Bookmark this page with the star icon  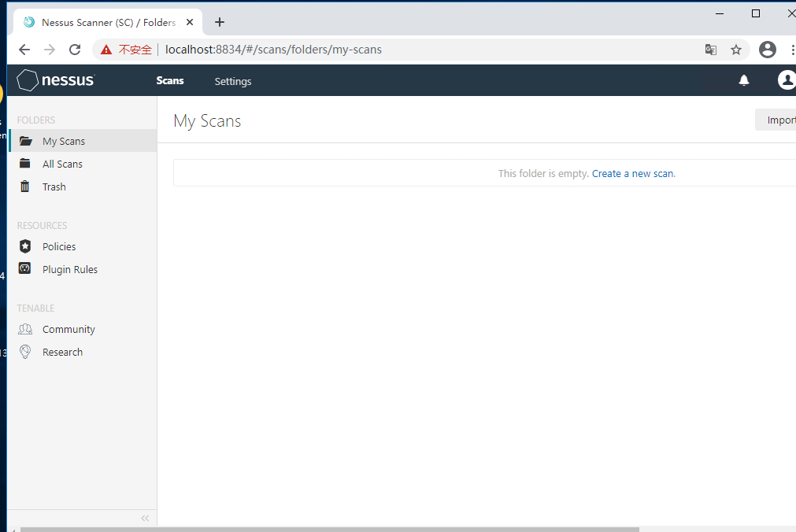pos(736,50)
